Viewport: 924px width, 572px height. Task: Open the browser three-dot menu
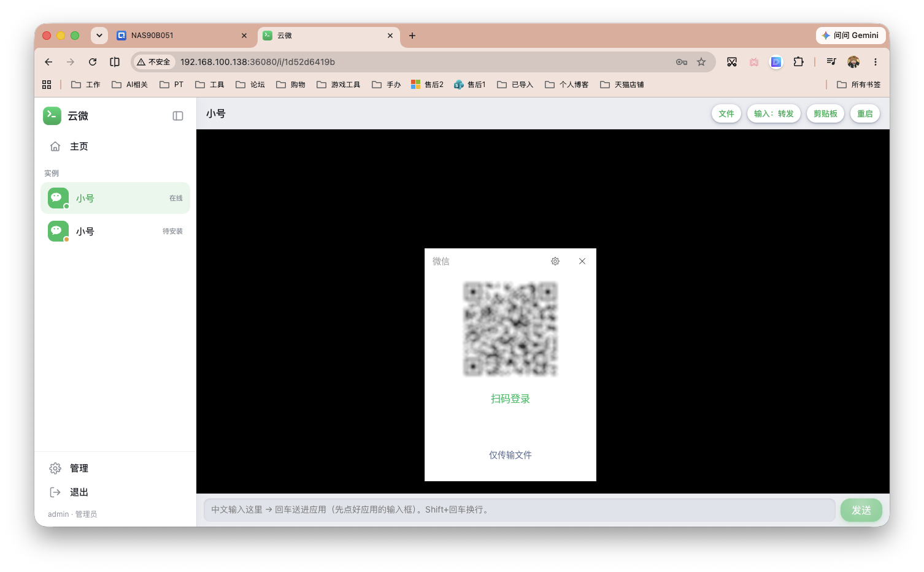[x=876, y=62]
